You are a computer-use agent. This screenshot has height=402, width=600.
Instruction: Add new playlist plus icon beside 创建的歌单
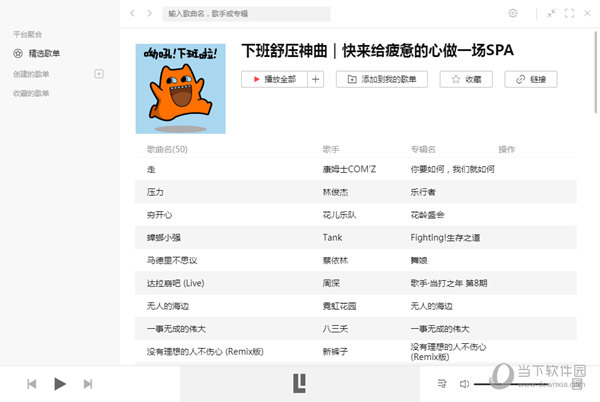tap(99, 73)
